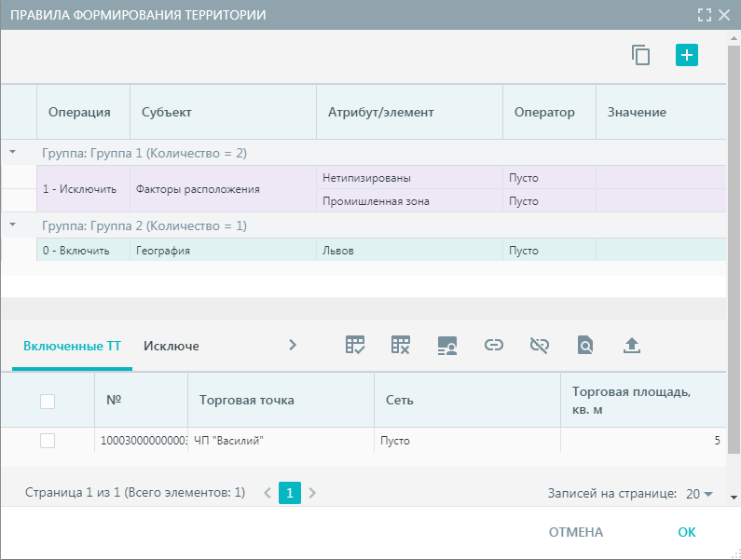Image resolution: width=741 pixels, height=560 pixels.
Task: Sort by Субъект column header
Action: click(223, 112)
